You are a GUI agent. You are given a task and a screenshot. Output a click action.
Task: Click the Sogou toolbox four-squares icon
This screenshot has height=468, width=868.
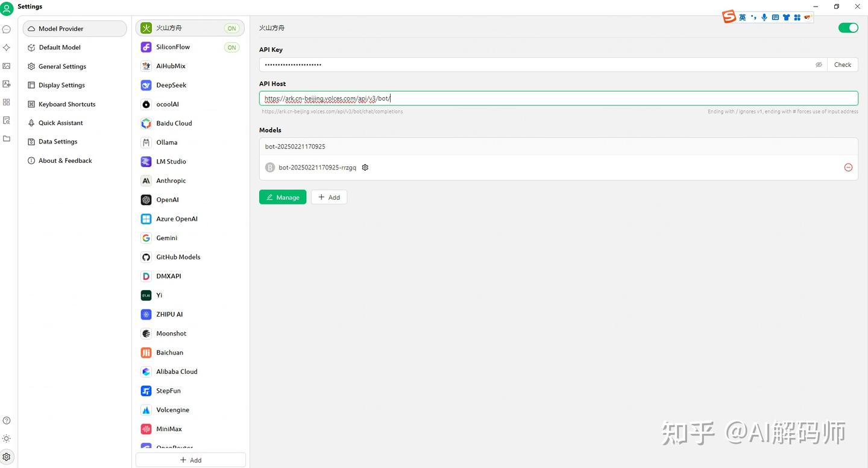tap(797, 17)
